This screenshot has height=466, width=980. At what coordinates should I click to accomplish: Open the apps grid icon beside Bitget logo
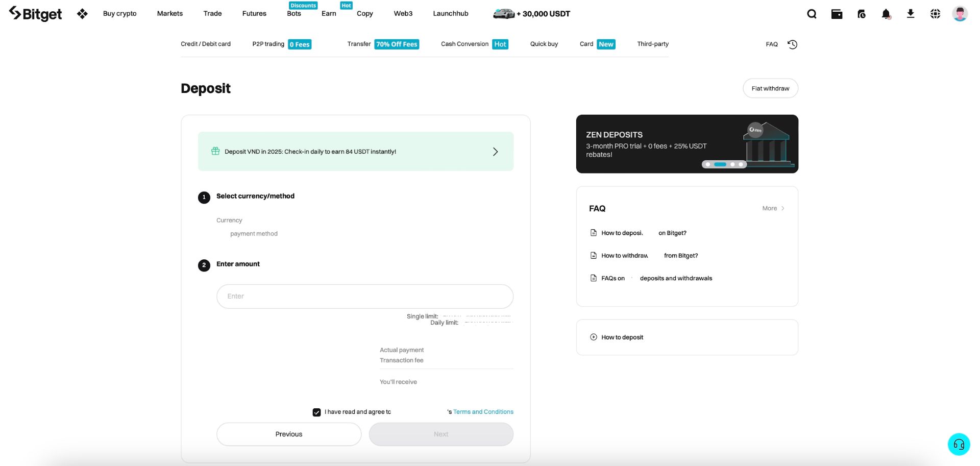(x=82, y=14)
